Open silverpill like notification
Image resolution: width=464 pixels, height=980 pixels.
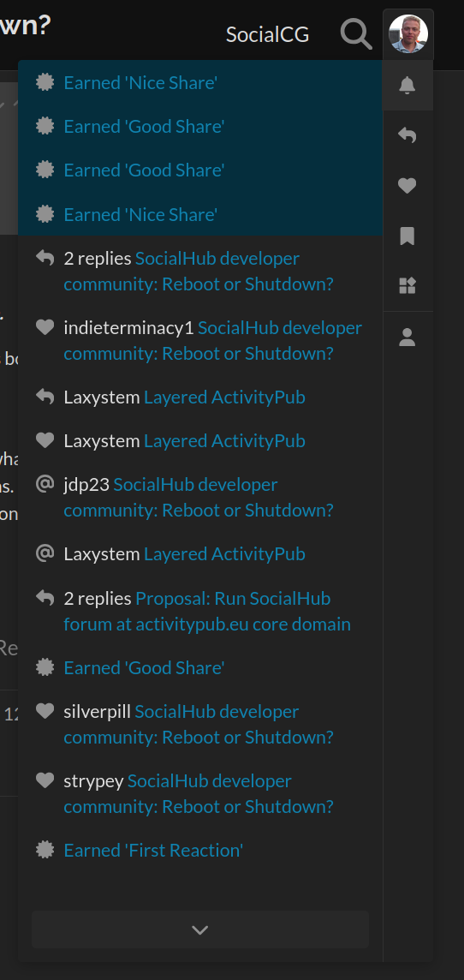pos(200,725)
